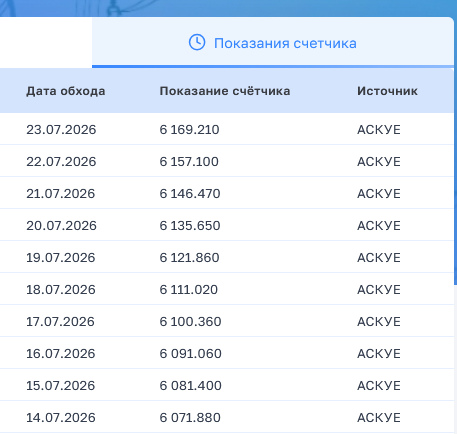Select the row dated 15.07.2026

point(227,385)
